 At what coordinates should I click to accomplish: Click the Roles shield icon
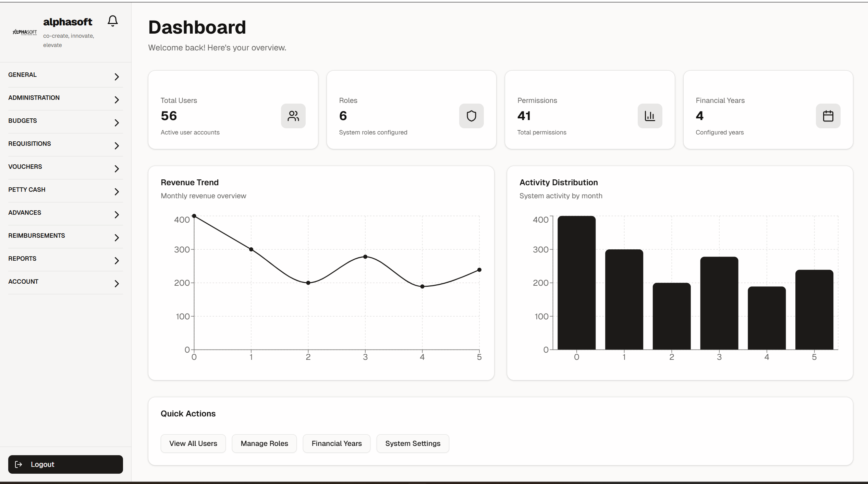(472, 116)
